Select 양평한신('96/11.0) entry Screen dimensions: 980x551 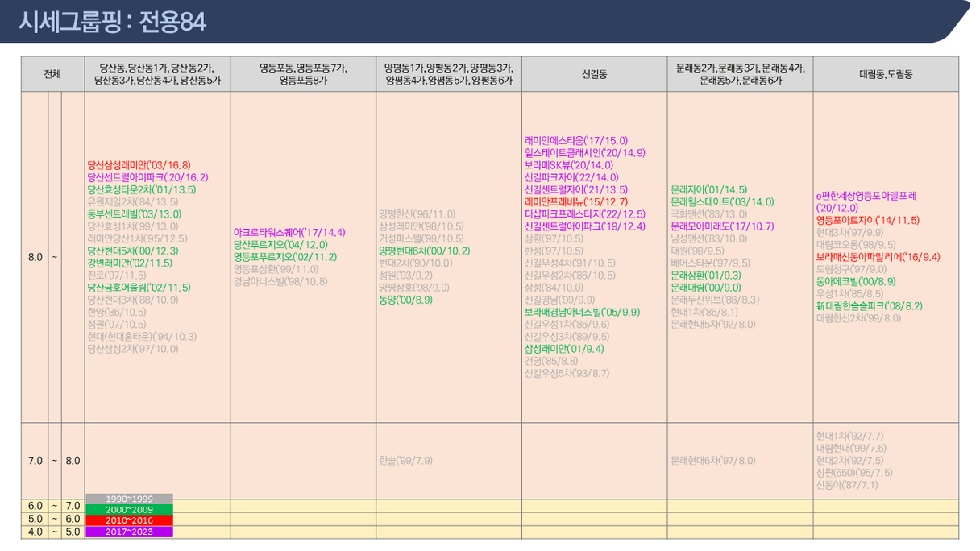(x=417, y=213)
